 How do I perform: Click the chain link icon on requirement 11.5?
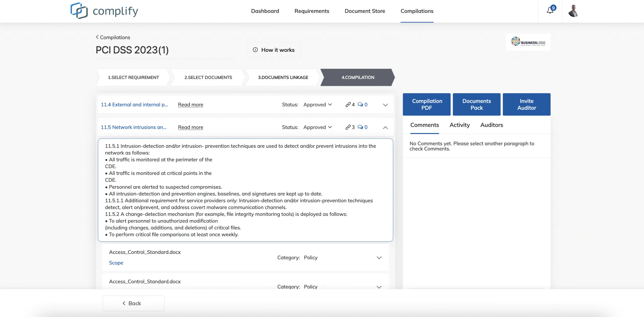348,127
